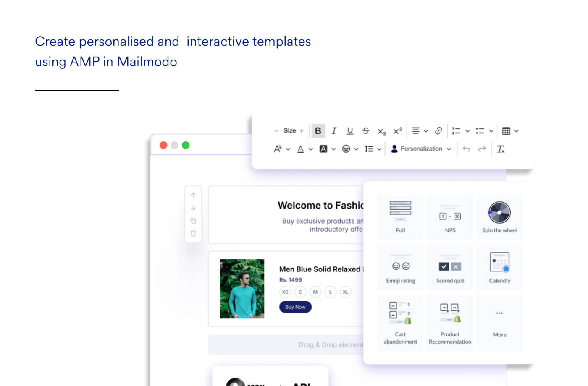
Task: Select size M option
Action: (x=315, y=292)
